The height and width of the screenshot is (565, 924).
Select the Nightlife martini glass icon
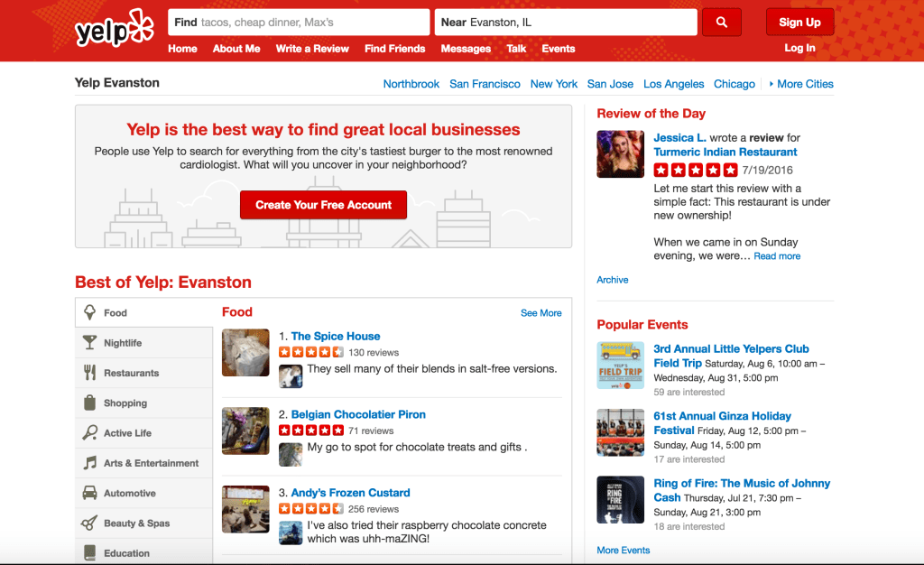coord(89,342)
